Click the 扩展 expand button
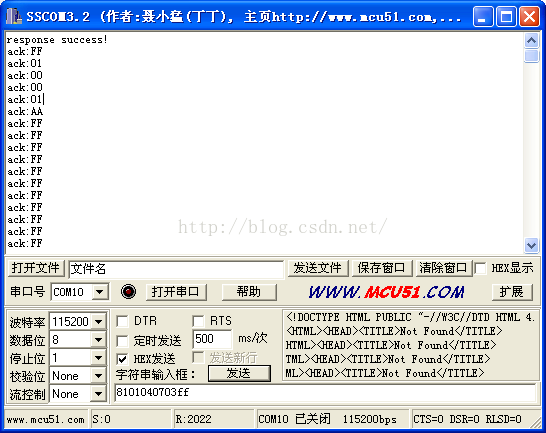 click(x=512, y=292)
